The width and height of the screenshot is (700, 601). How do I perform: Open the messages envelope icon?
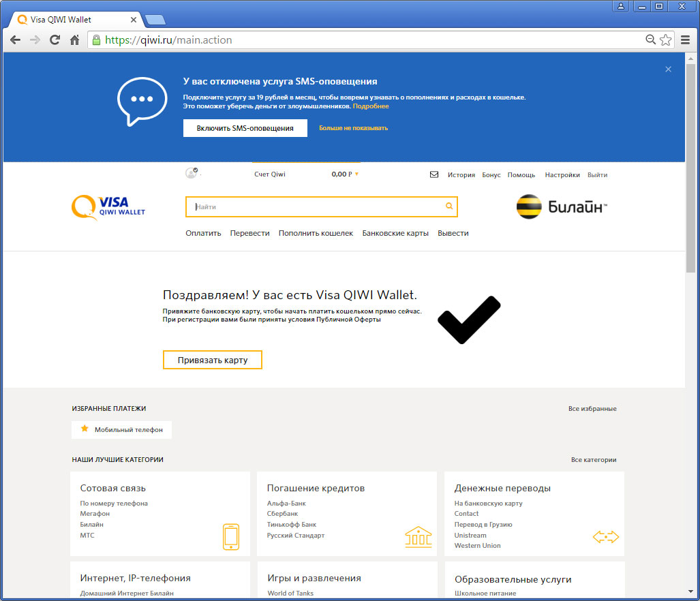(434, 174)
